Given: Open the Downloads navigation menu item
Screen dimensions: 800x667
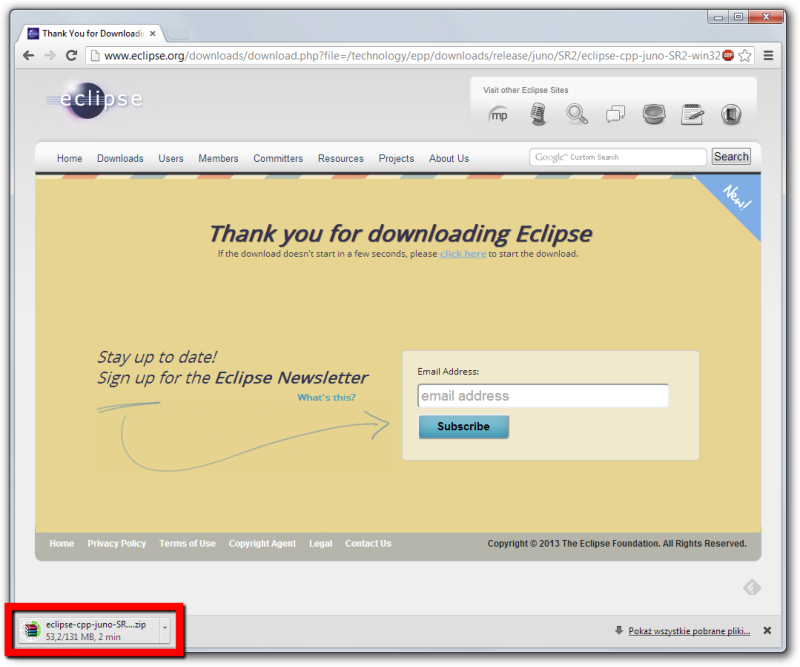Looking at the screenshot, I should pos(120,158).
